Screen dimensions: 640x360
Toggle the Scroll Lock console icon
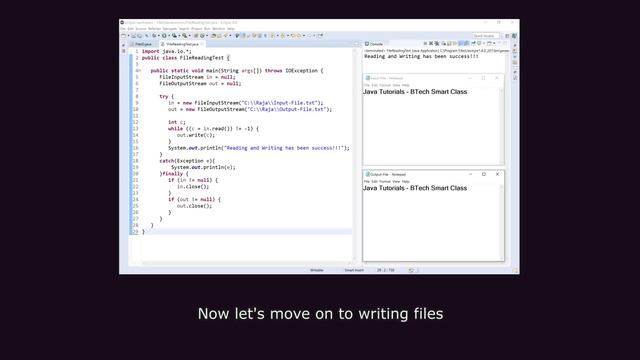[449, 43]
